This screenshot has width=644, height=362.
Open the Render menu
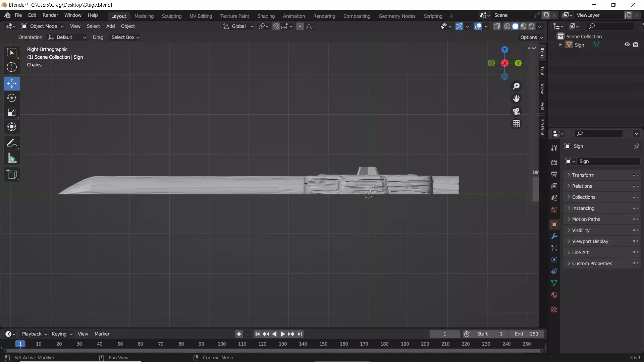pyautogui.click(x=50, y=15)
